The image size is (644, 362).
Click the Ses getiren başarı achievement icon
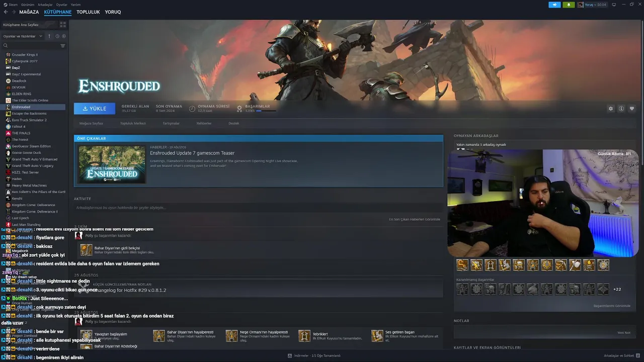(377, 335)
